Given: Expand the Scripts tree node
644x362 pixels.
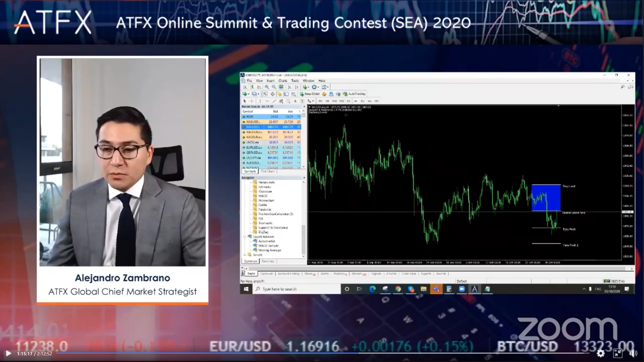Looking at the screenshot, I should 245,255.
